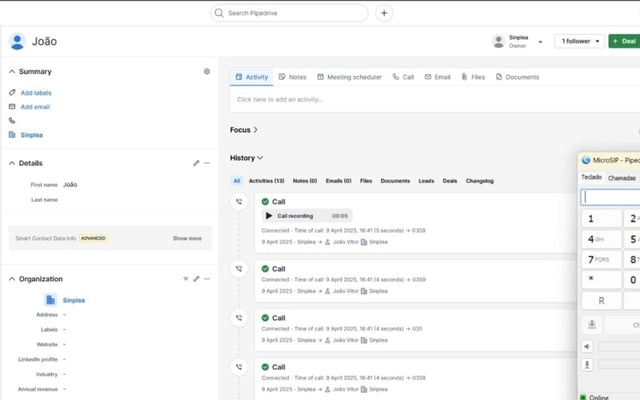Edit Details with the pencil icon
This screenshot has width=640, height=400.
click(196, 163)
